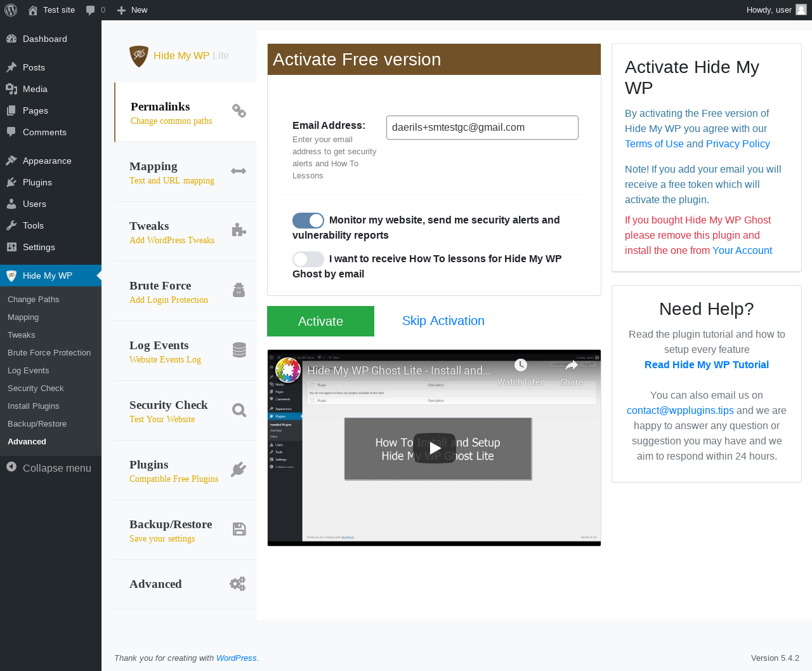Click the Howdy, user account text

click(x=769, y=10)
